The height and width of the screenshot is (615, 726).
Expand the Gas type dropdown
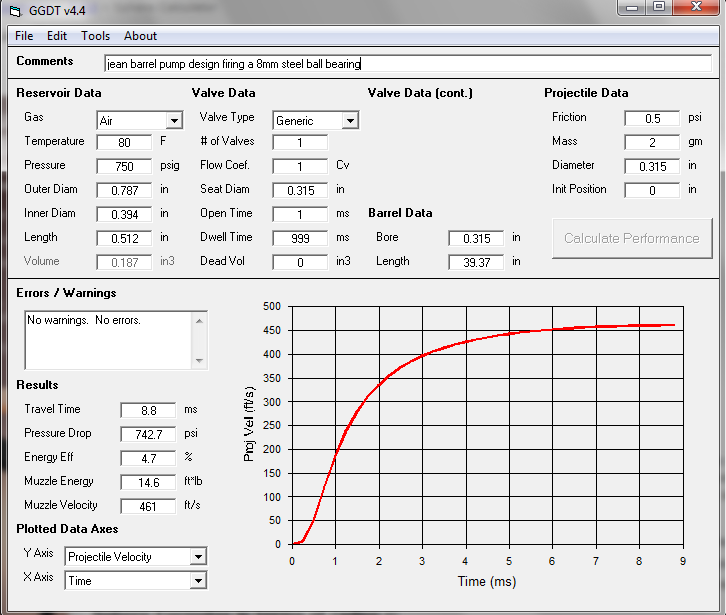[x=174, y=121]
